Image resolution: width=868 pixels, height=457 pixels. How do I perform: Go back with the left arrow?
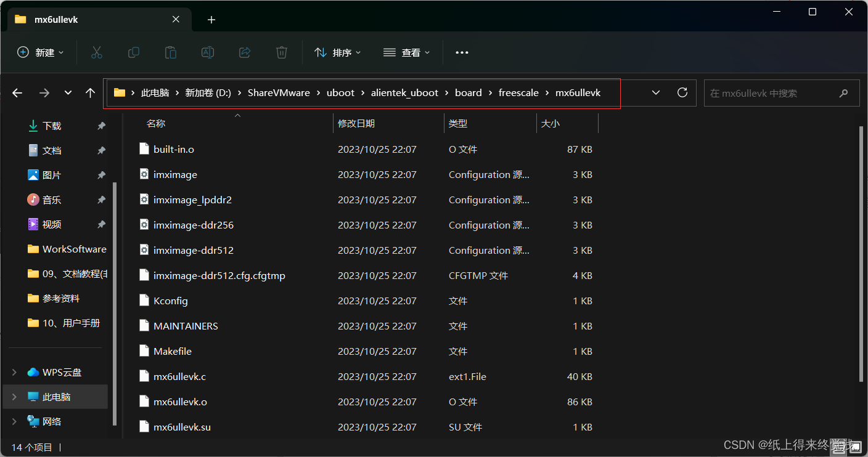17,93
